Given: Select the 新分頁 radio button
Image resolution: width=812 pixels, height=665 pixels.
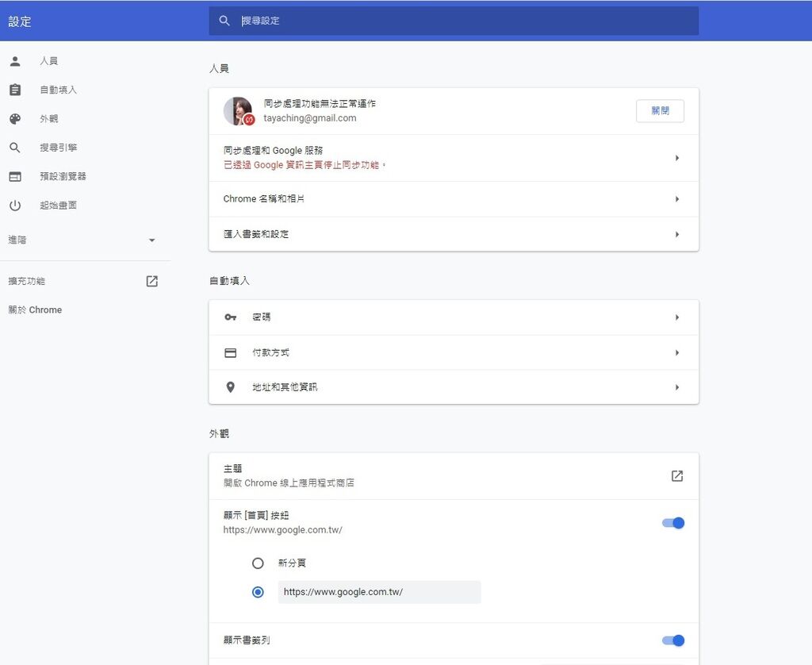Looking at the screenshot, I should point(258,563).
